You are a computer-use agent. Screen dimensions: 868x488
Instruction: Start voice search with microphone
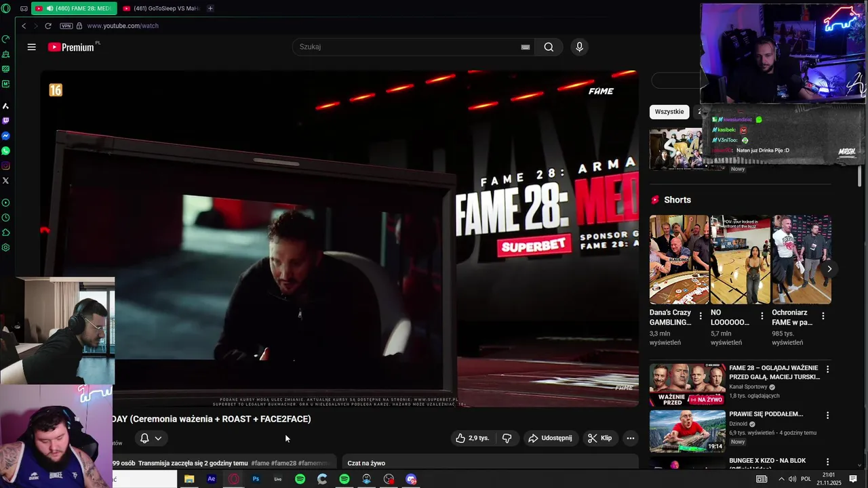pyautogui.click(x=579, y=47)
